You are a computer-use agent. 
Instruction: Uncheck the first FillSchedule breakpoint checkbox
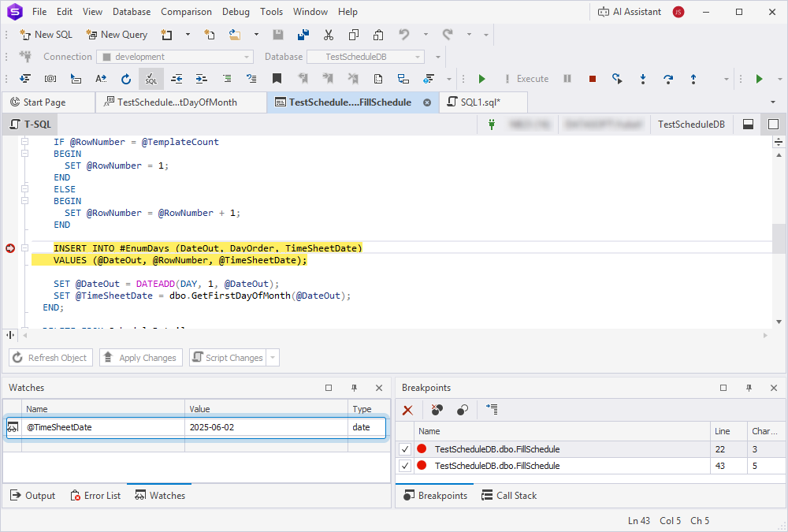(404, 448)
